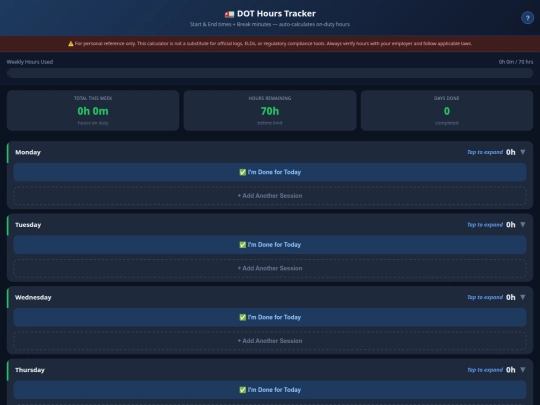Click the Wednesday day heading
Image resolution: width=540 pixels, height=405 pixels.
33,298
